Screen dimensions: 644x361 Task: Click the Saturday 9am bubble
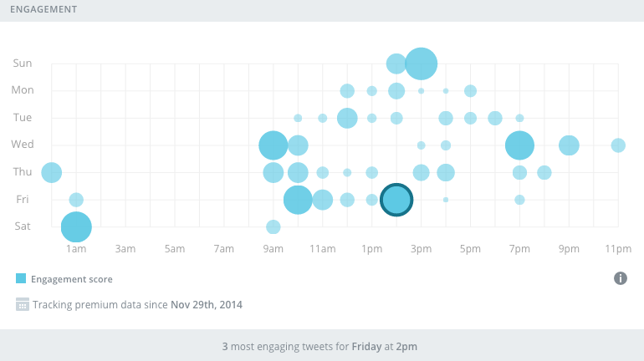tap(273, 226)
